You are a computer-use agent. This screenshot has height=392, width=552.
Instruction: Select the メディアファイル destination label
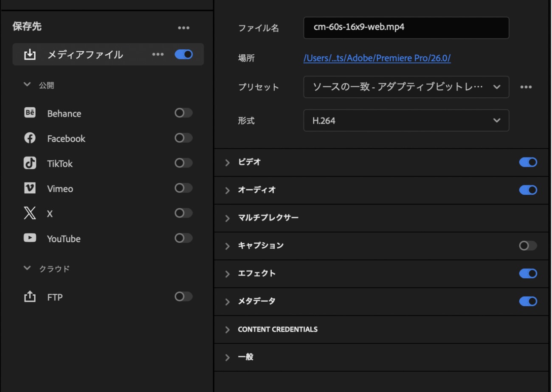[85, 55]
